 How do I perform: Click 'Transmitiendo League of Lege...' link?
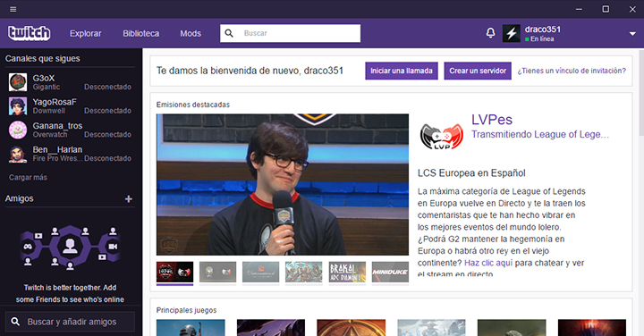(x=540, y=135)
